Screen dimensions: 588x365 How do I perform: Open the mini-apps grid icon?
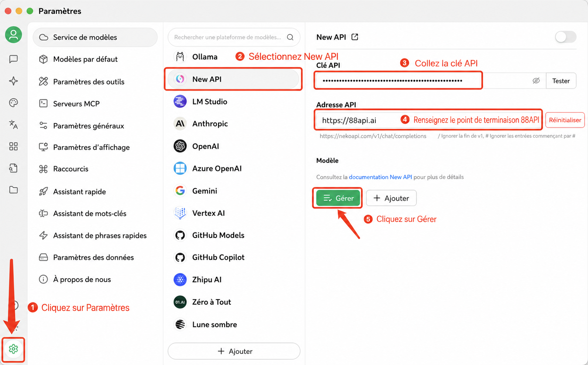coord(13,147)
